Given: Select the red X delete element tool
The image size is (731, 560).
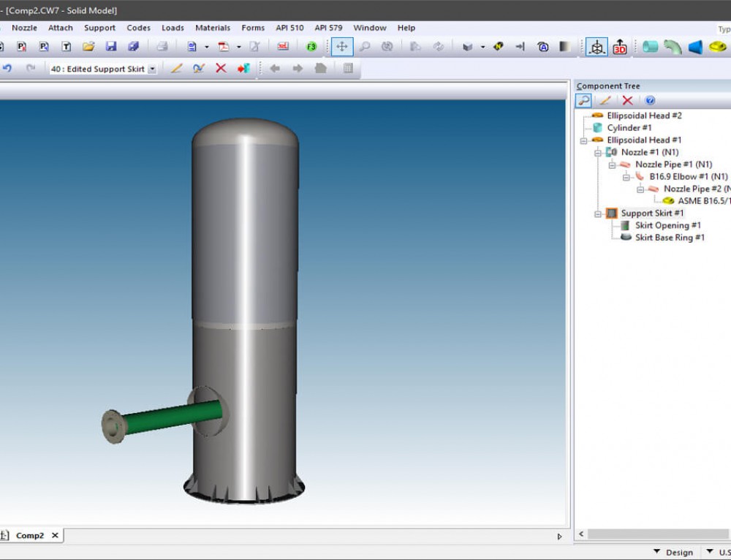Looking at the screenshot, I should pos(219,68).
